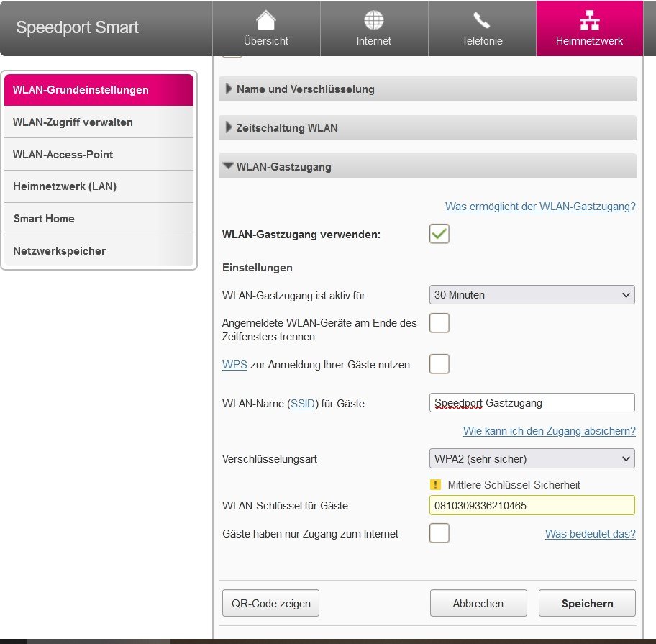Open Netzwerkspeicher in the sidebar

99,250
